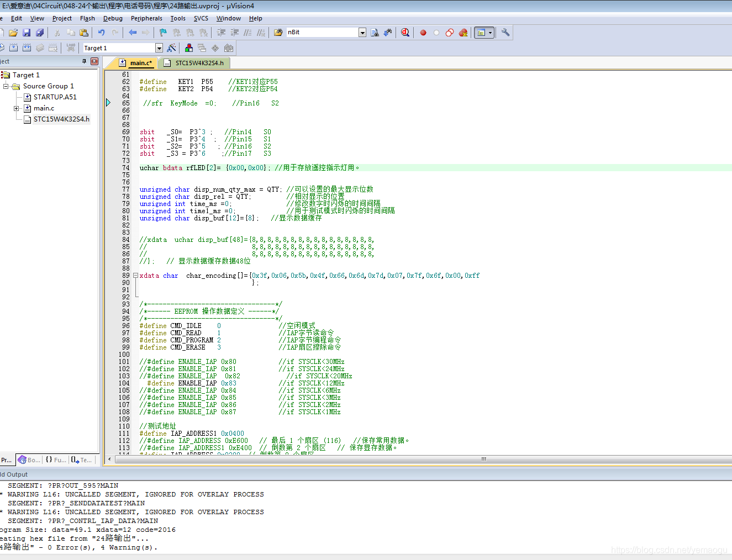The width and height of the screenshot is (732, 560).
Task: Switch to Books panel tab
Action: pyautogui.click(x=29, y=459)
